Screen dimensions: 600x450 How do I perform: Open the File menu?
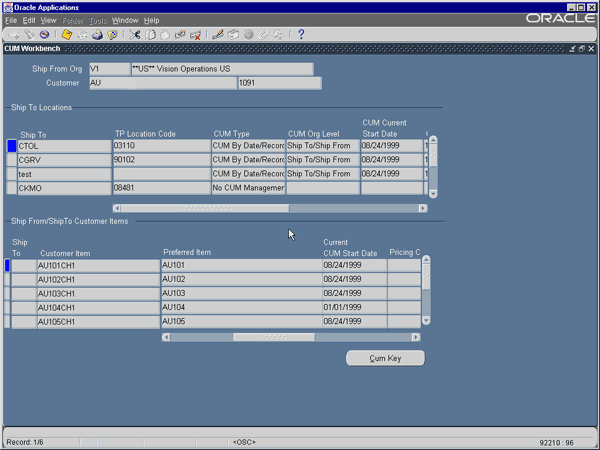11,20
